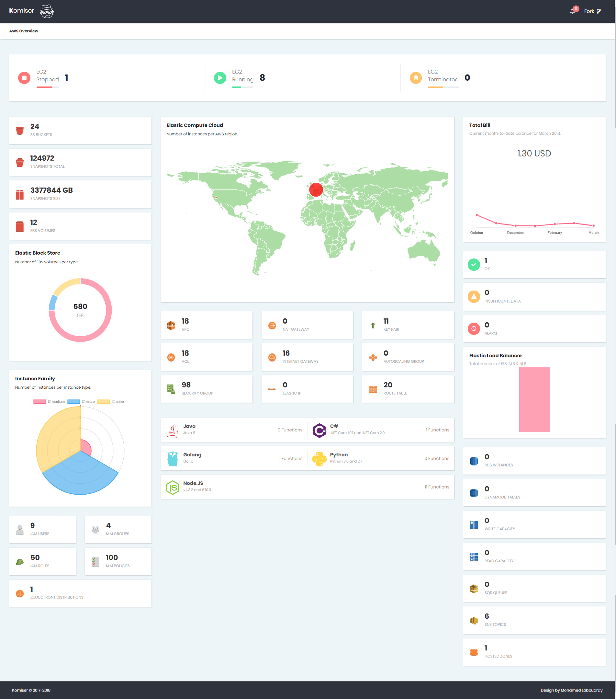This screenshot has height=699, width=616.
Task: Click the Komiser mascot logo icon
Action: pos(47,11)
